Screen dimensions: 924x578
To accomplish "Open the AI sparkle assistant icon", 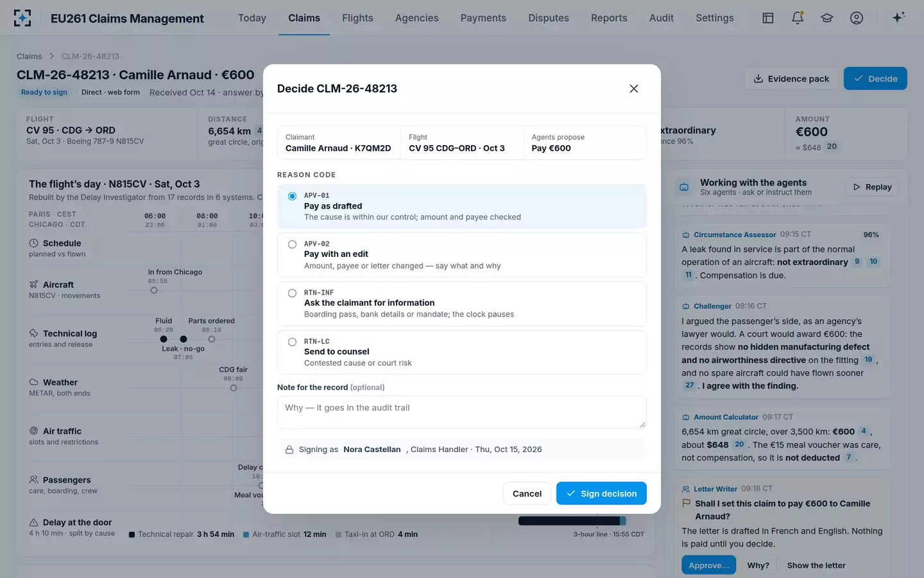I will [x=898, y=17].
